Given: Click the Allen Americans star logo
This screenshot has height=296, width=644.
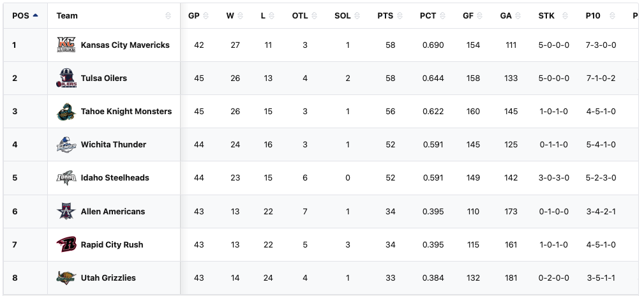Looking at the screenshot, I should tap(66, 211).
